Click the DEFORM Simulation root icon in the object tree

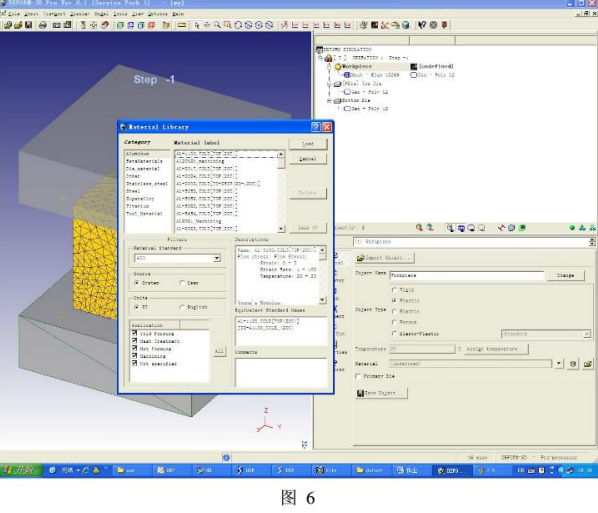click(319, 50)
